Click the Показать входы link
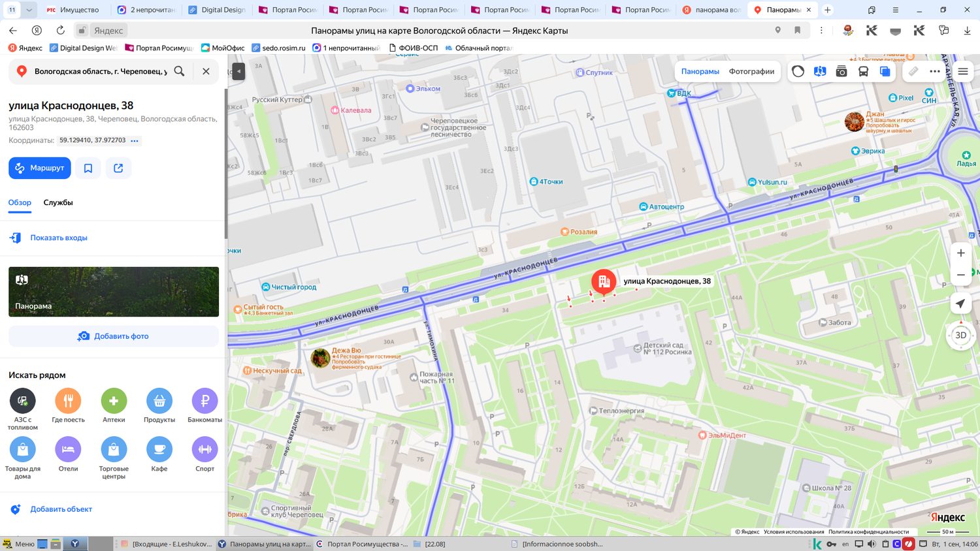The width and height of the screenshot is (980, 551). click(59, 238)
